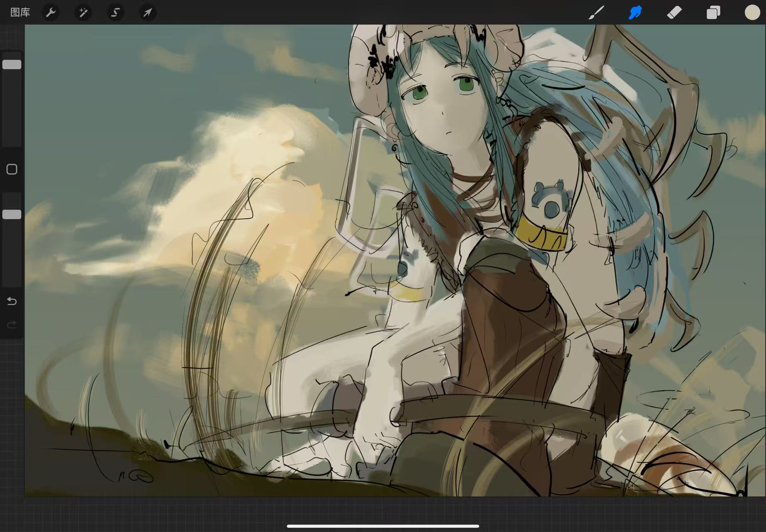Click the brush opacity slider handle
This screenshot has height=532, width=766.
click(x=12, y=214)
